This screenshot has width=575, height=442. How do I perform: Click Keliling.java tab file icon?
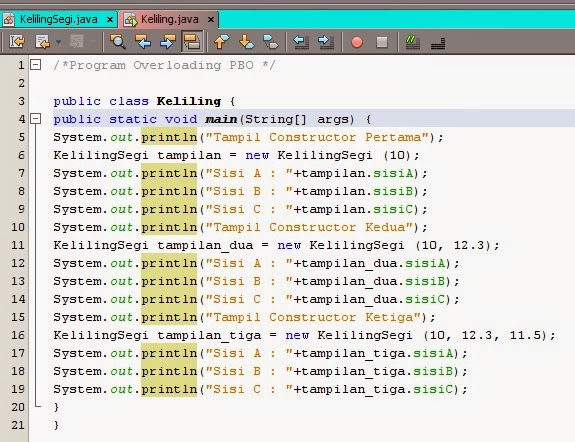pos(130,20)
